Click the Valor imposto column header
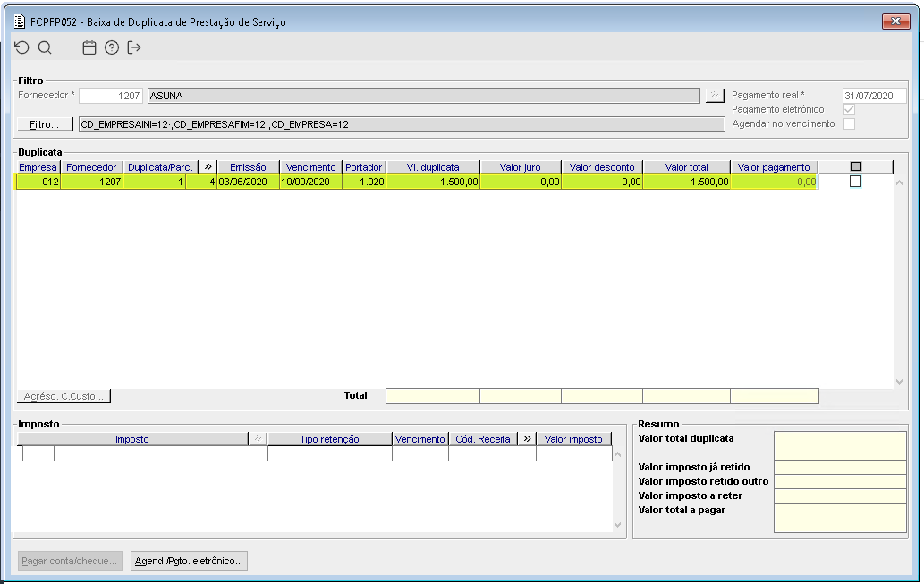This screenshot has width=924, height=584. [x=573, y=438]
